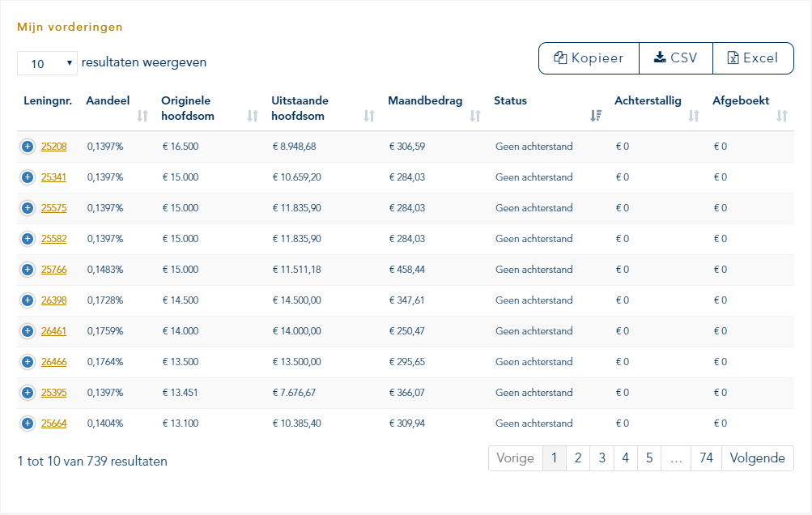Jump to last page 74

pos(707,458)
